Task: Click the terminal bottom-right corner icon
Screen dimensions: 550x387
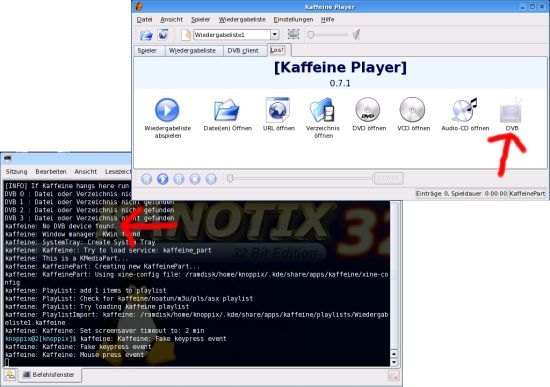Action: [x=394, y=376]
